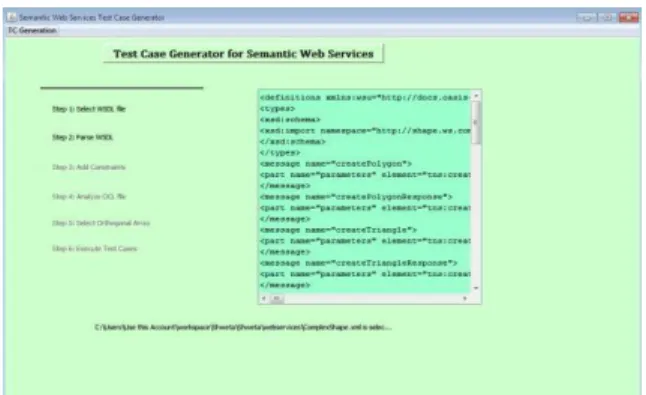Viewport: 646px width, 395px height.
Task: Close the Test Case Generator window
Action: (628, 17)
